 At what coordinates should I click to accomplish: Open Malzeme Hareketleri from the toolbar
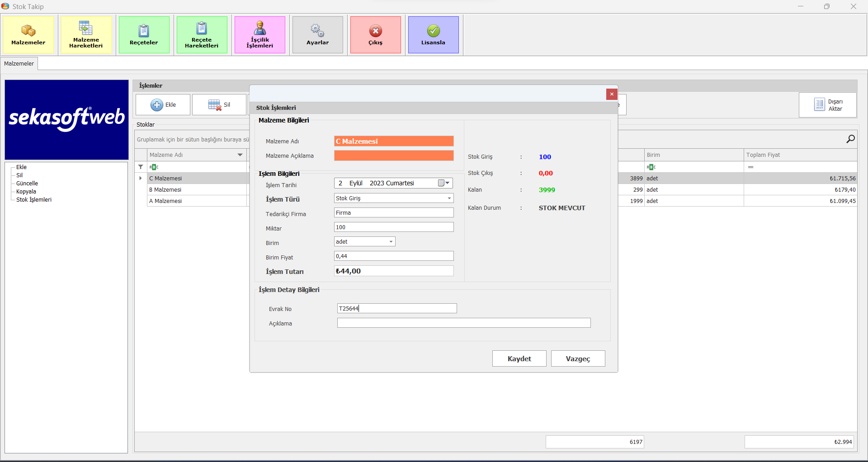pyautogui.click(x=86, y=35)
